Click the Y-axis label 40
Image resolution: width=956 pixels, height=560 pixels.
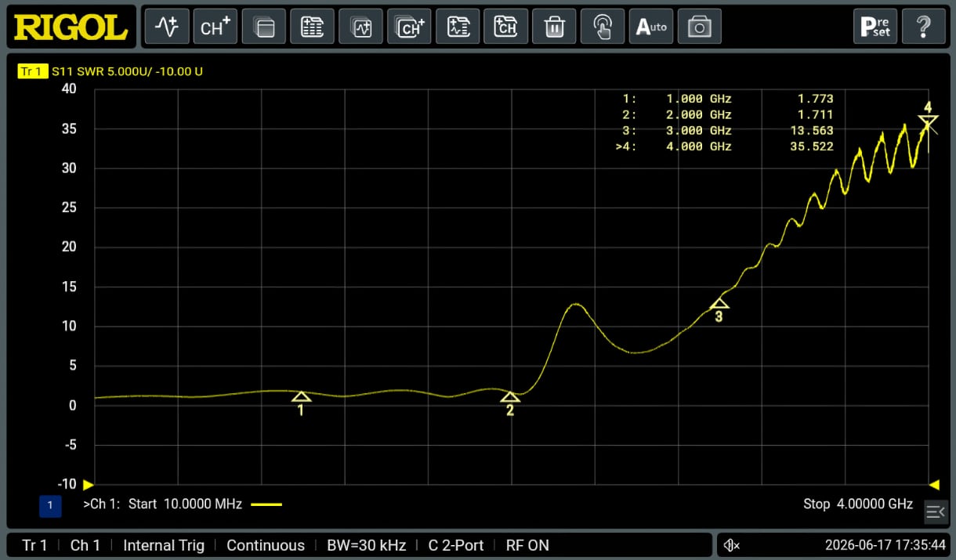[69, 89]
